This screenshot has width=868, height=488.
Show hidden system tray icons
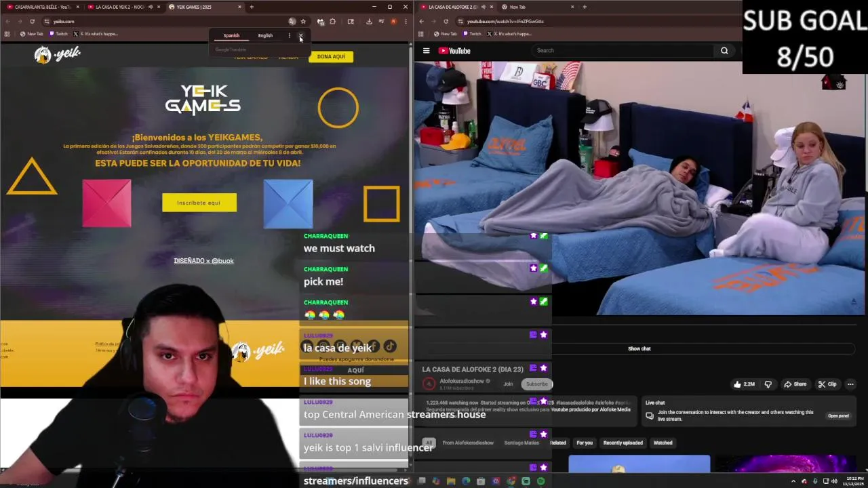pyautogui.click(x=793, y=481)
